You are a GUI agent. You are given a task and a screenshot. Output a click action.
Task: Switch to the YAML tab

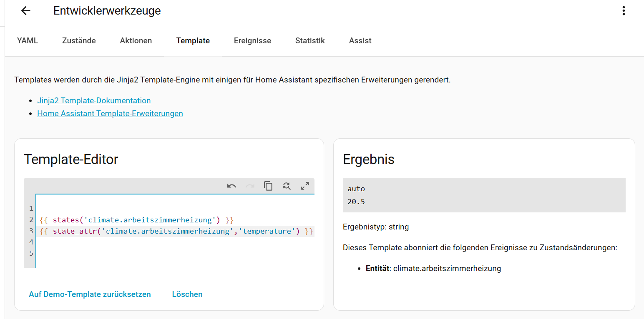(x=28, y=41)
